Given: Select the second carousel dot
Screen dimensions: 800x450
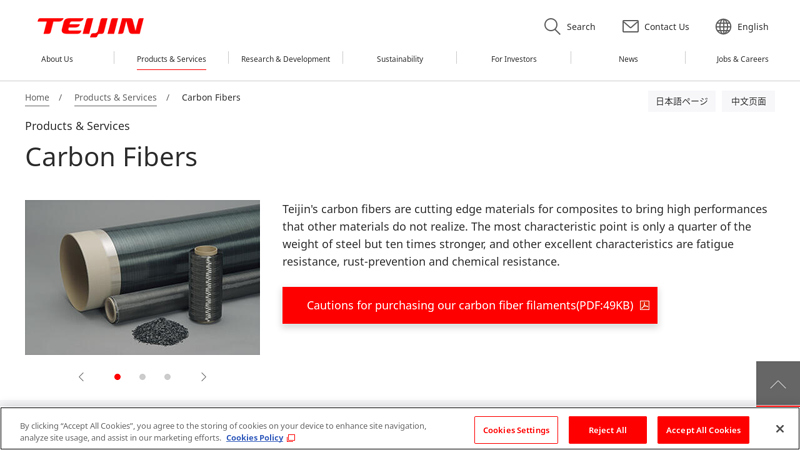Looking at the screenshot, I should [142, 377].
